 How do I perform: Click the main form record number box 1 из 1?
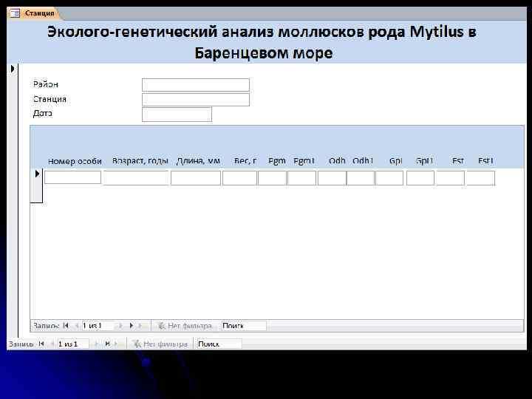point(73,344)
